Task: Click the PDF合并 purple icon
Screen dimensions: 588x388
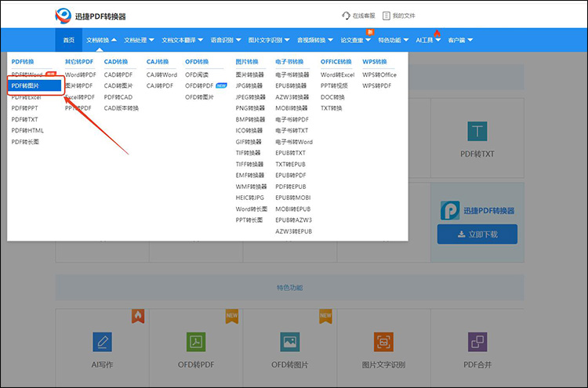Action: (477, 342)
